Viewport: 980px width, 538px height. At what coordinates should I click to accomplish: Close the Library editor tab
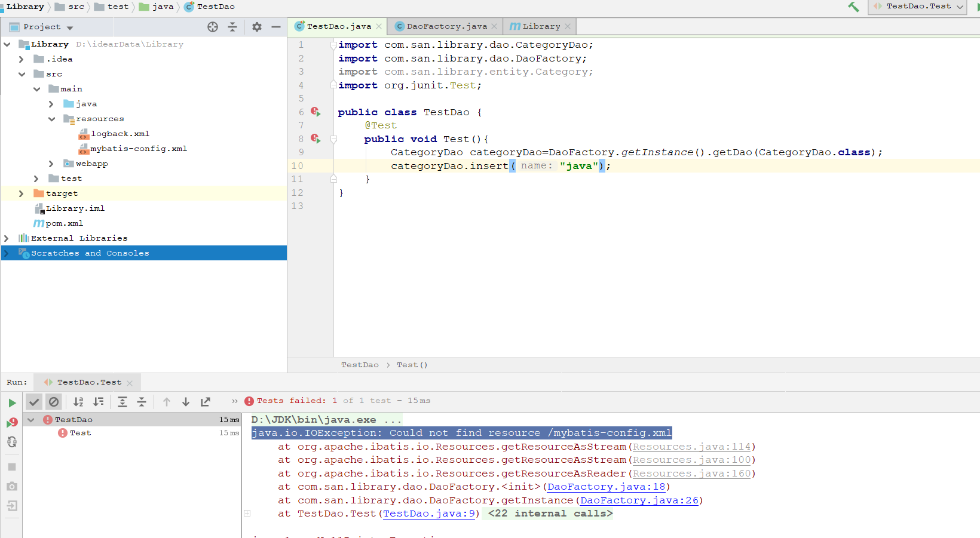coord(568,26)
